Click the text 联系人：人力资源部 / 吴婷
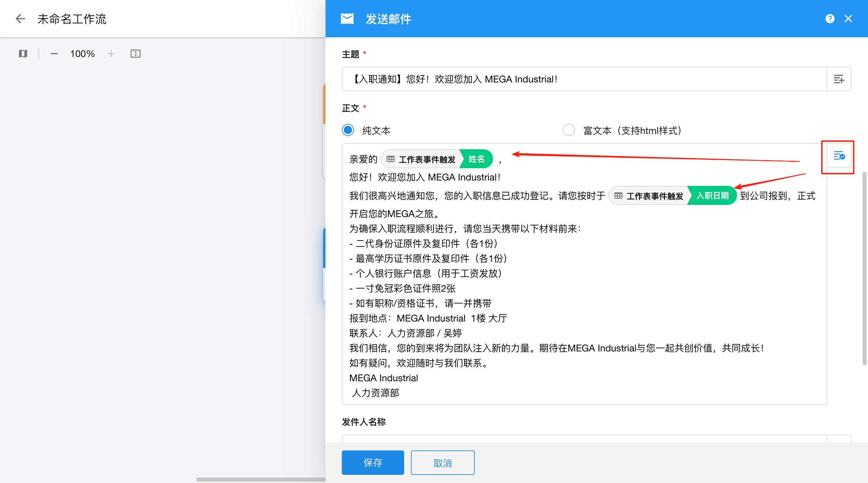Viewport: 868px width, 483px height. coord(406,333)
